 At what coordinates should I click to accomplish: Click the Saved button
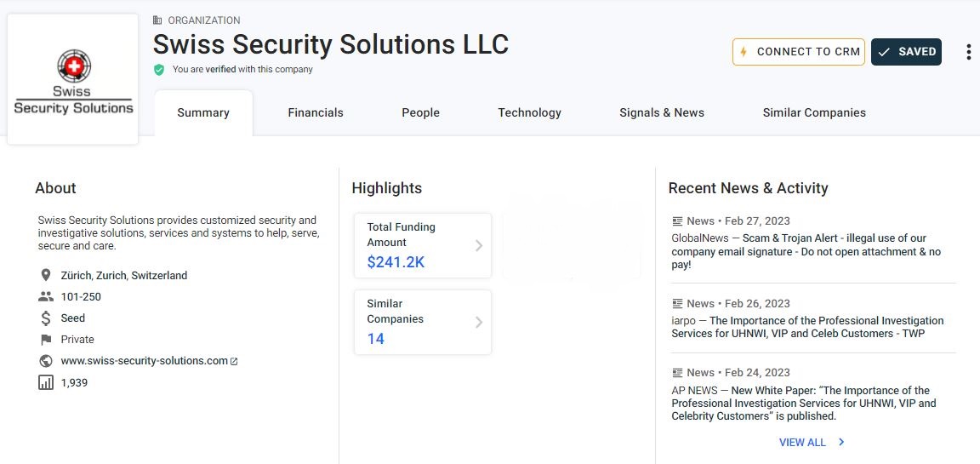coord(906,52)
